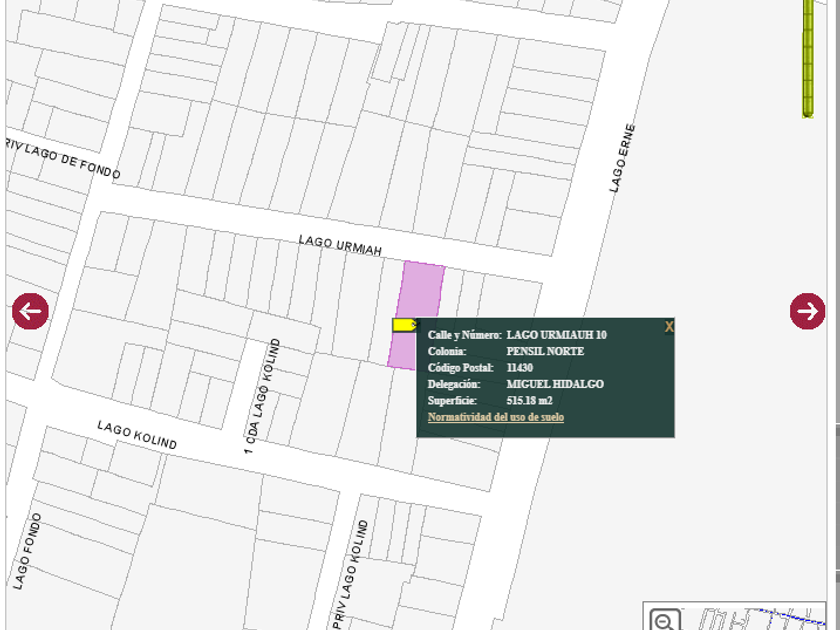This screenshot has height=630, width=840.
Task: Click the delegación value MIGUEL HIDALGO
Action: click(555, 384)
